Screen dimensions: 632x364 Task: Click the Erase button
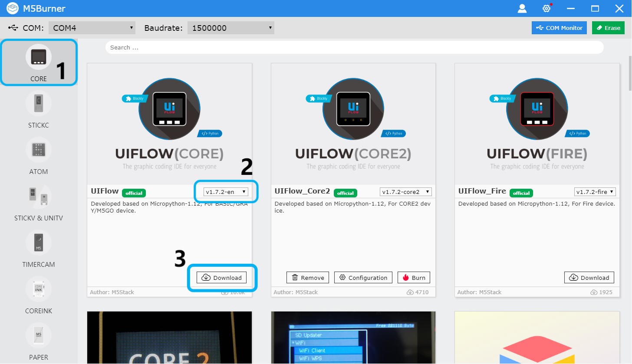pyautogui.click(x=608, y=28)
